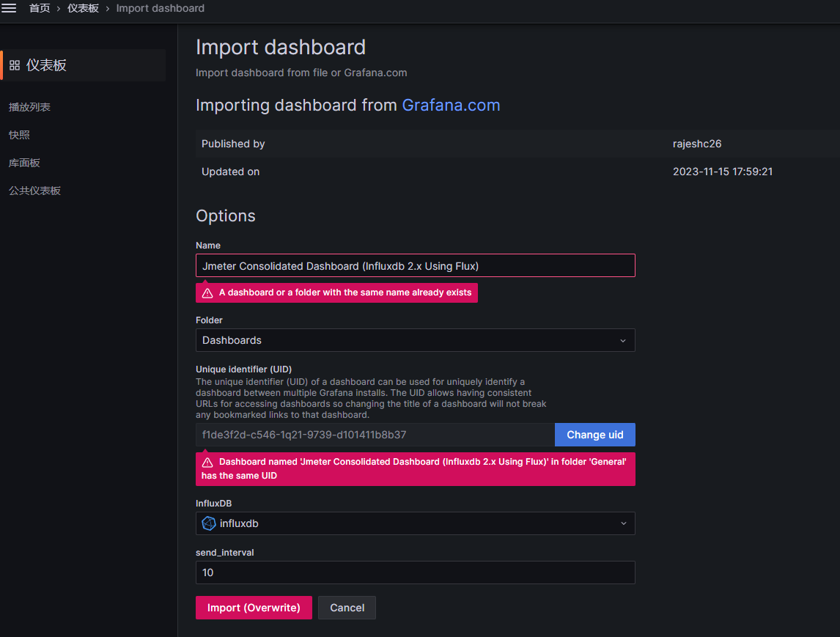Viewport: 840px width, 637px height.
Task: Click the 'has the same UID' error message
Action: 415,469
